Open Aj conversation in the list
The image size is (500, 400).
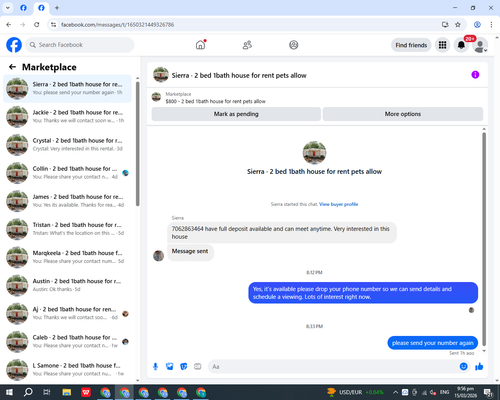point(67,313)
